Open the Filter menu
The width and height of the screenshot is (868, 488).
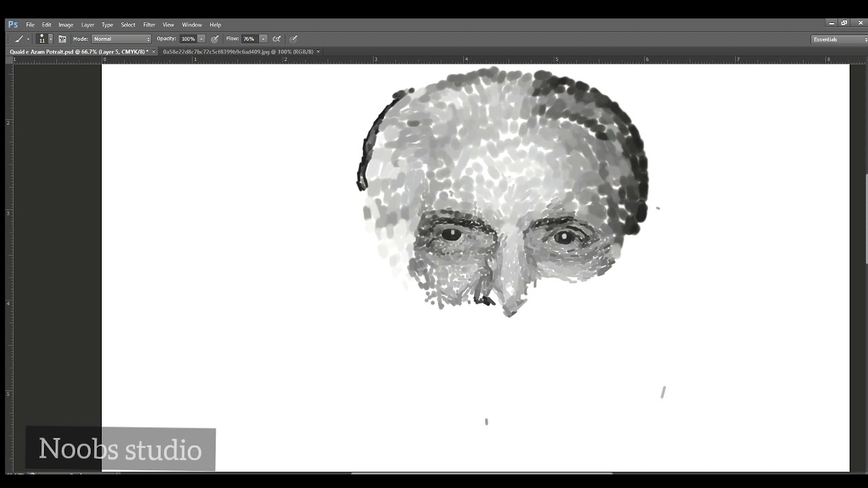149,24
